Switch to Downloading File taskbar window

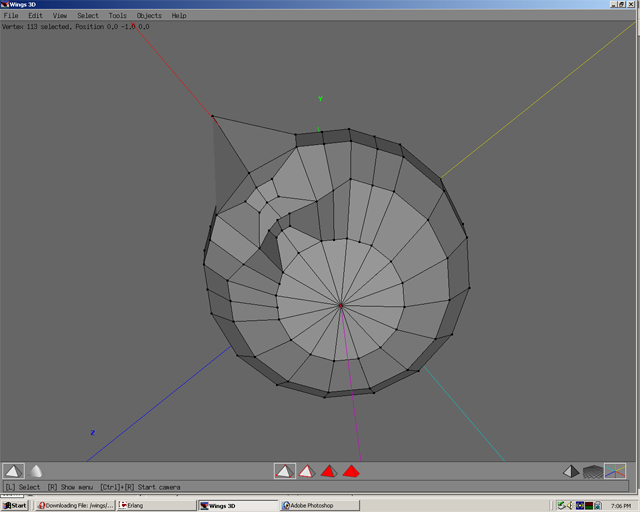[x=75, y=505]
